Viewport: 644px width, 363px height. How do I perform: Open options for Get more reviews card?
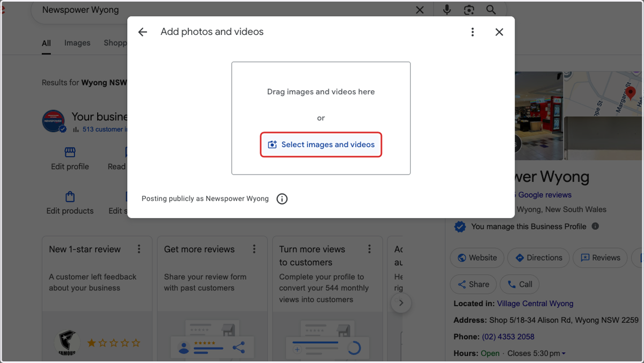tap(254, 249)
